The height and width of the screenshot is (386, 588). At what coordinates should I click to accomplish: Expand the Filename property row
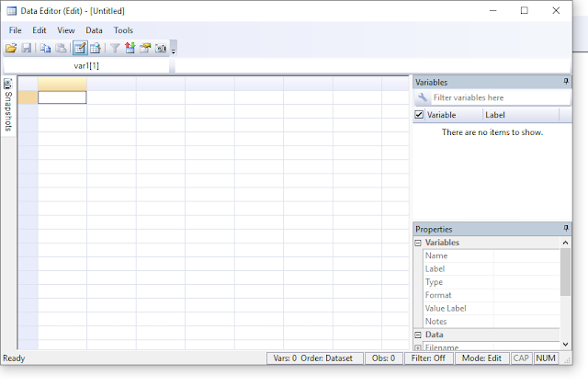pos(418,348)
